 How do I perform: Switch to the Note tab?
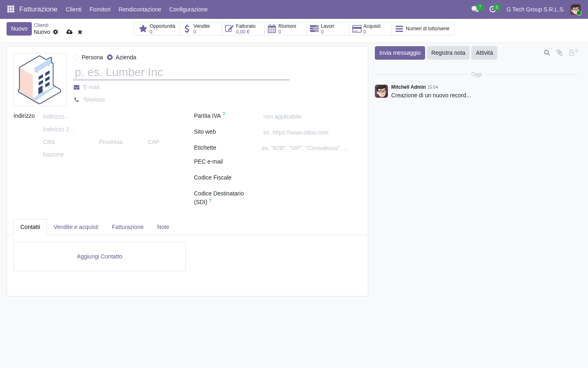pos(163,227)
